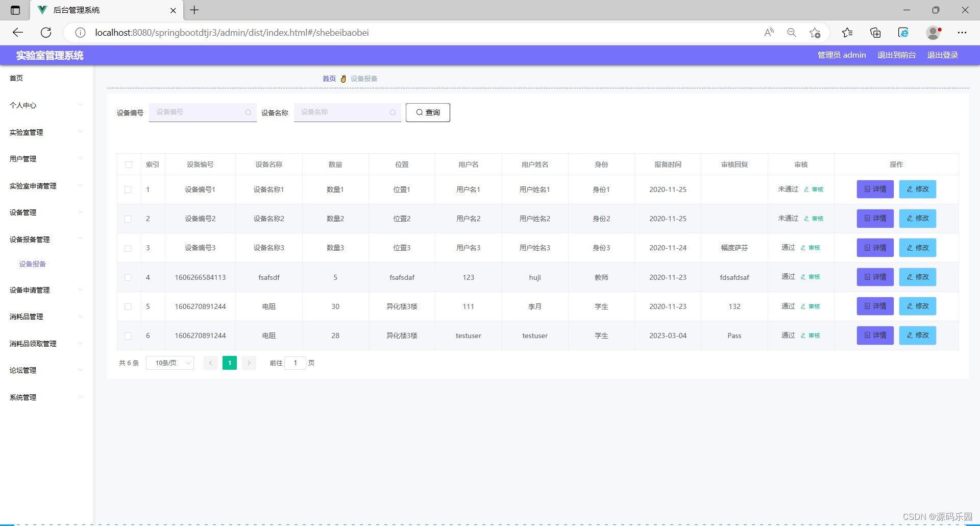Viewport: 980px width, 526px height.
Task: Check the checkbox for row 1
Action: click(128, 189)
